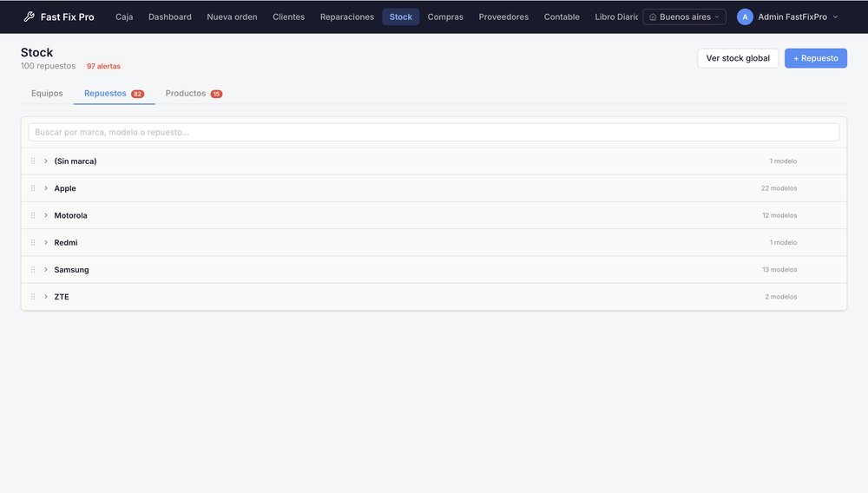Click the drag handle beside Samsung row

tap(33, 269)
